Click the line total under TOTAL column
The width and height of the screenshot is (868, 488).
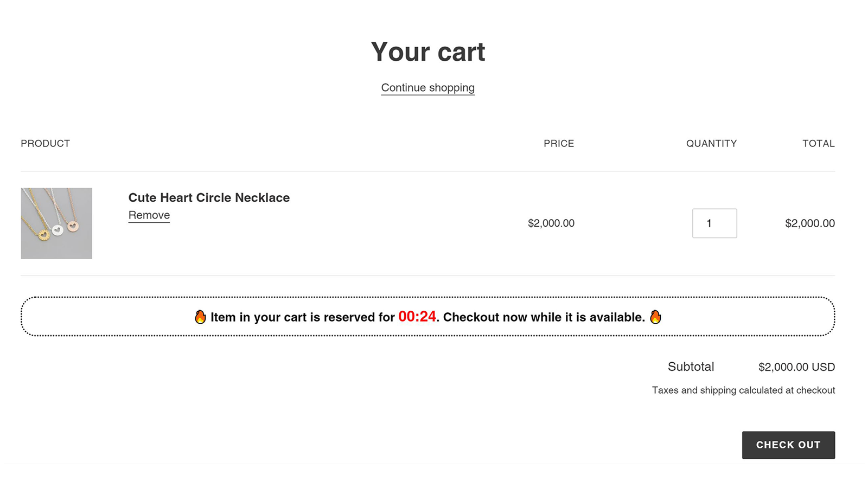pyautogui.click(x=809, y=223)
